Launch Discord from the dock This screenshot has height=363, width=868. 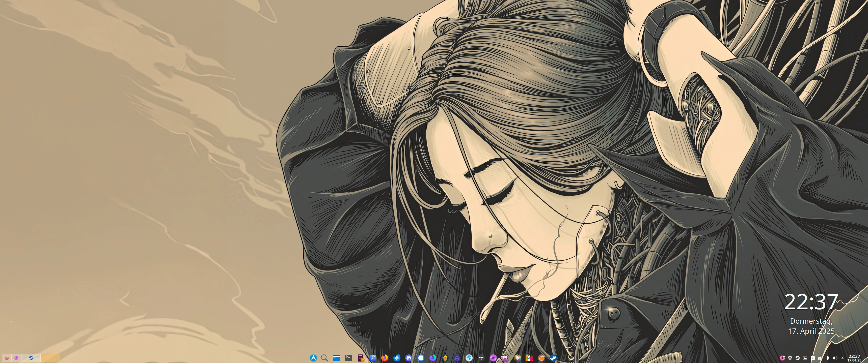[x=409, y=358]
